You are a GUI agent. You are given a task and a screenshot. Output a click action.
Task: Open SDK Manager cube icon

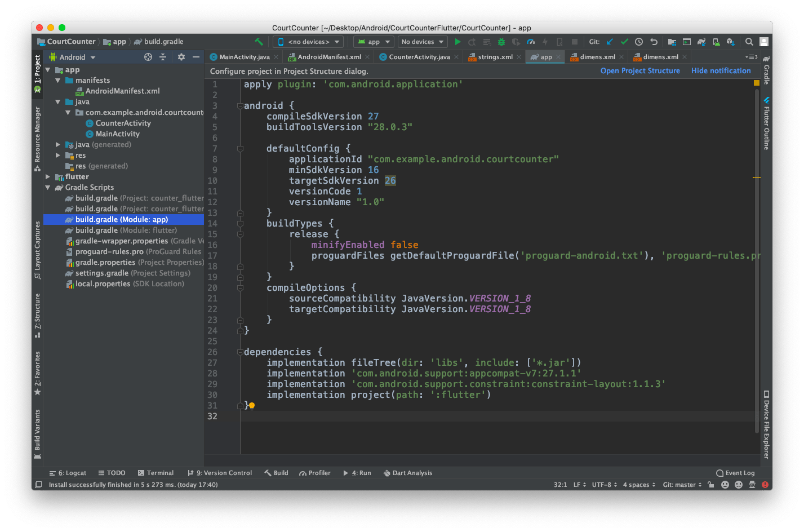click(731, 42)
